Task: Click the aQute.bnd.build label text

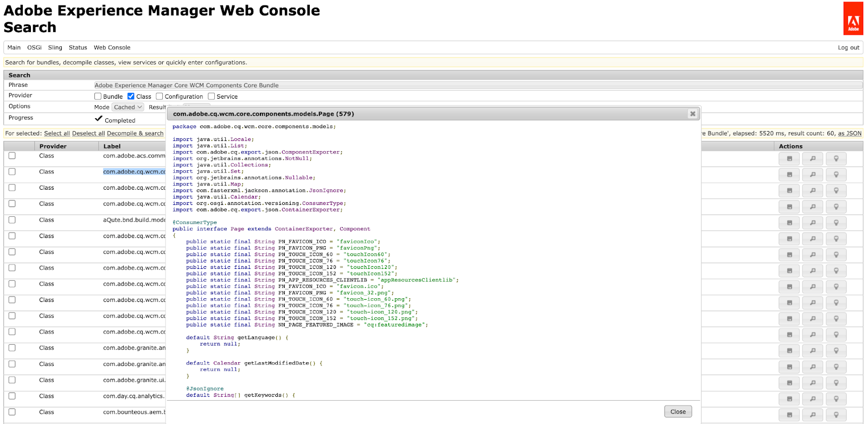Action: coord(135,220)
